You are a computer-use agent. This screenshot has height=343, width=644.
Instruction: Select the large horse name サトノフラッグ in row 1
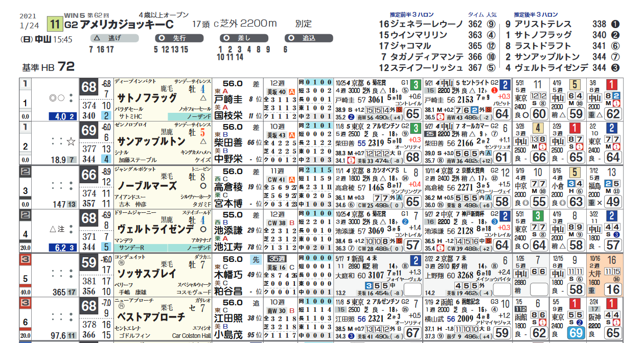click(147, 98)
